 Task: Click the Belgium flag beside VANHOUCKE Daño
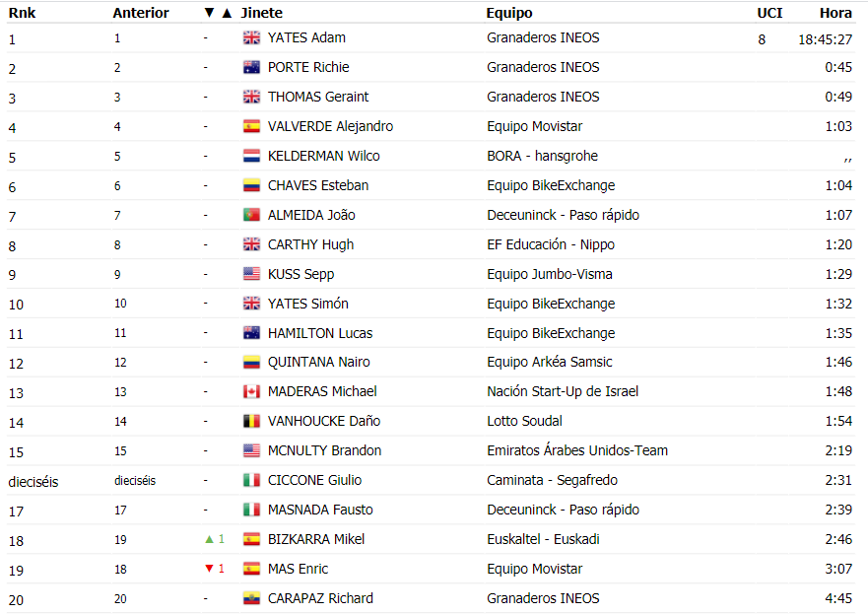[x=251, y=422]
